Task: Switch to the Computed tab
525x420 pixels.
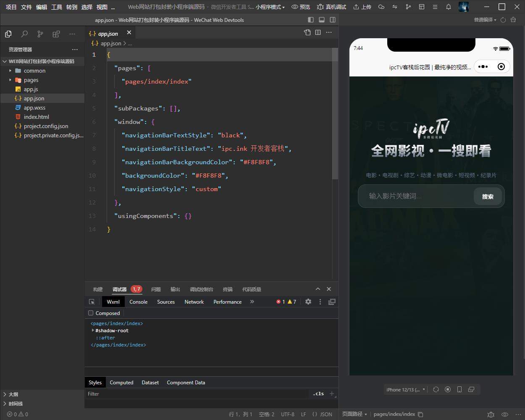Action: [121, 383]
